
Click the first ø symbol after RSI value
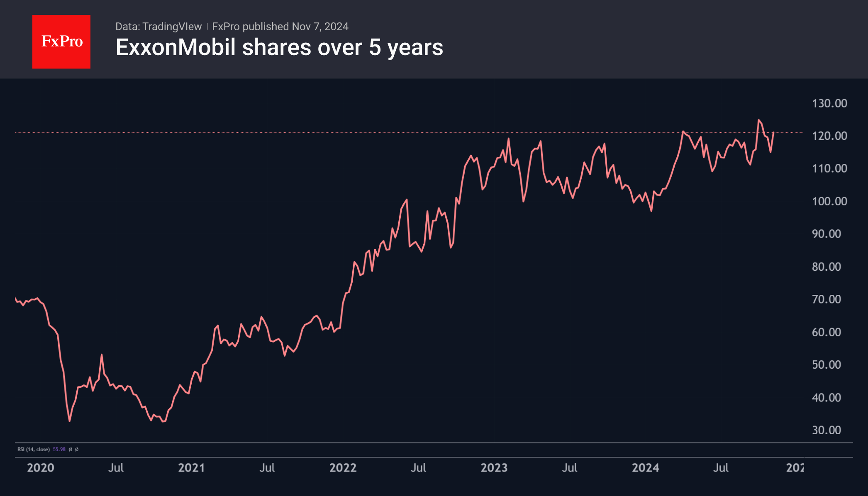coord(71,450)
